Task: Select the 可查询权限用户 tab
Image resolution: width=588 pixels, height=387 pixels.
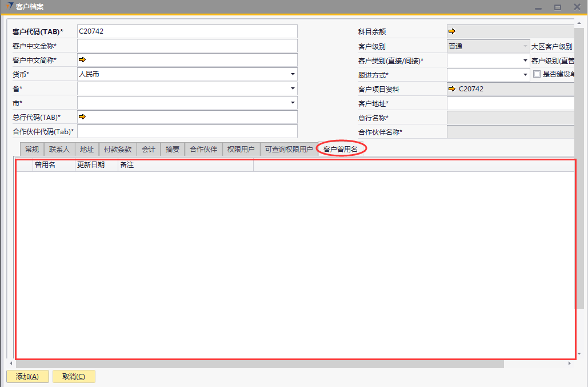Action: tap(289, 150)
